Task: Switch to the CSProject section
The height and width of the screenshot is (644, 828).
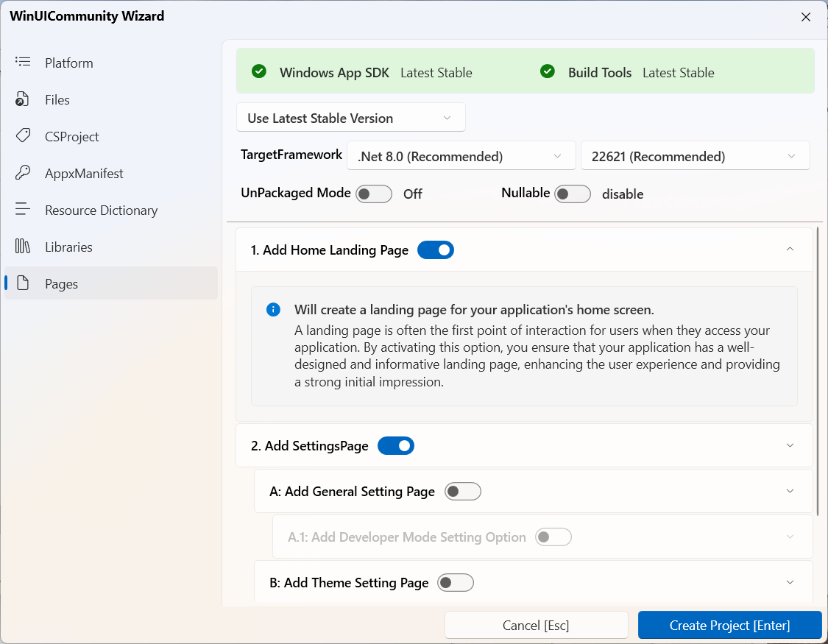Action: click(111, 137)
